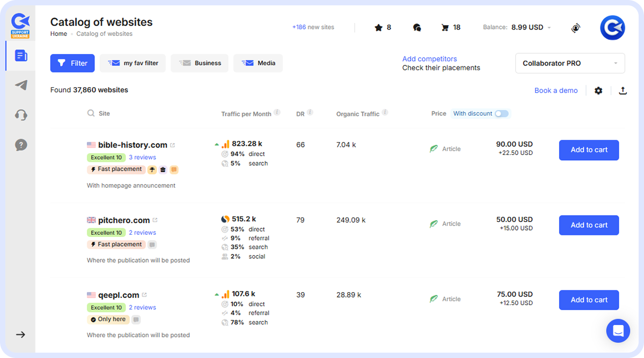The width and height of the screenshot is (644, 358).
Task: Open export with the upload icon
Action: [x=623, y=91]
